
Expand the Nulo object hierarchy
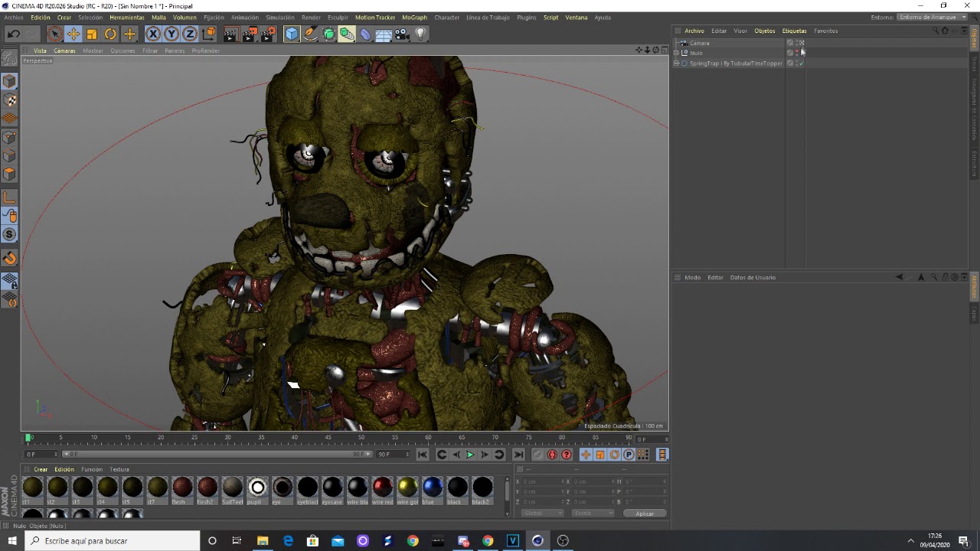[676, 53]
